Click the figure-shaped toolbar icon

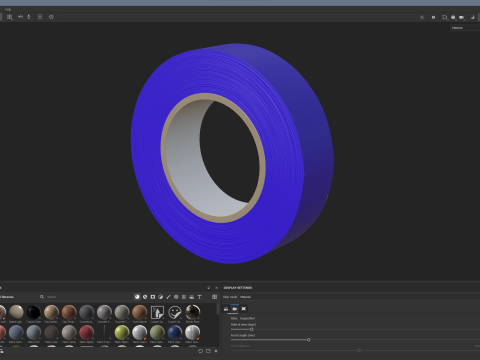tap(29, 17)
